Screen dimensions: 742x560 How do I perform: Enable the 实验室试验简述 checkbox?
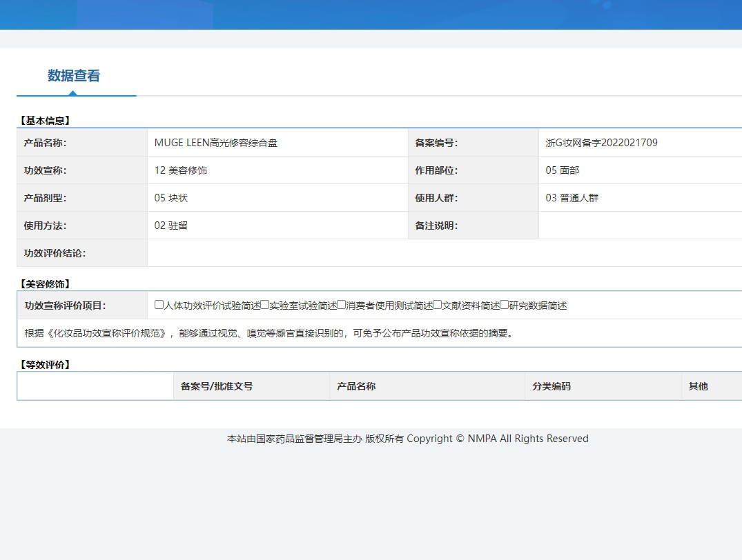point(264,305)
